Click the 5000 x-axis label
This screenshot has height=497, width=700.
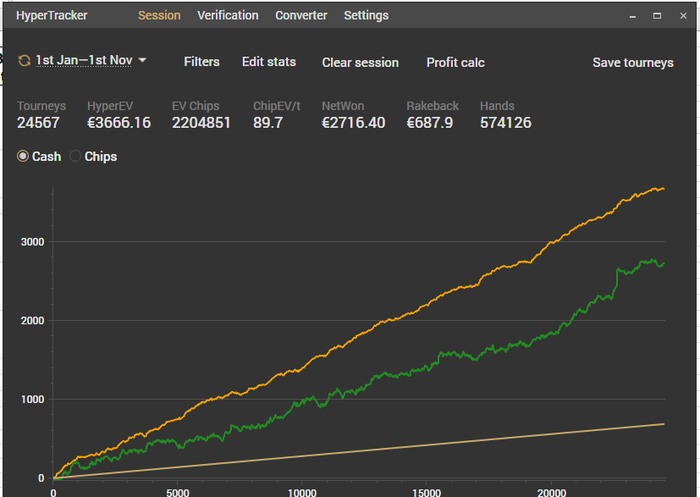[x=178, y=493]
